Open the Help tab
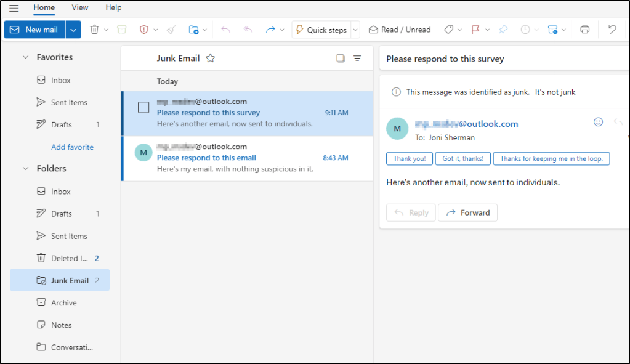The height and width of the screenshot is (364, 630). [113, 7]
